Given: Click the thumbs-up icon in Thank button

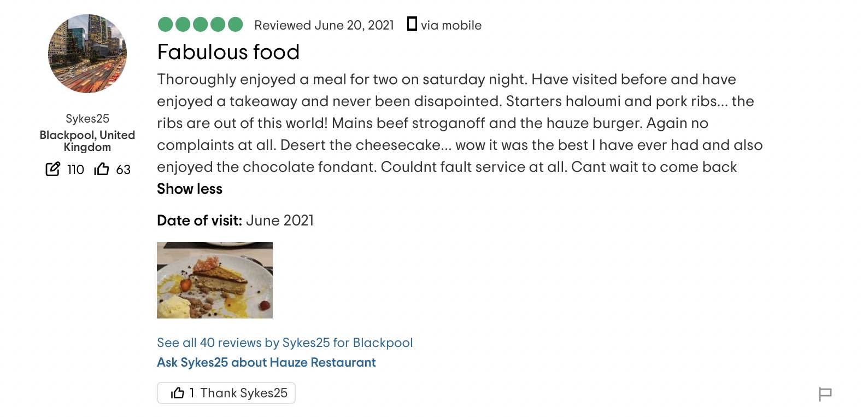Looking at the screenshot, I should click(x=178, y=393).
